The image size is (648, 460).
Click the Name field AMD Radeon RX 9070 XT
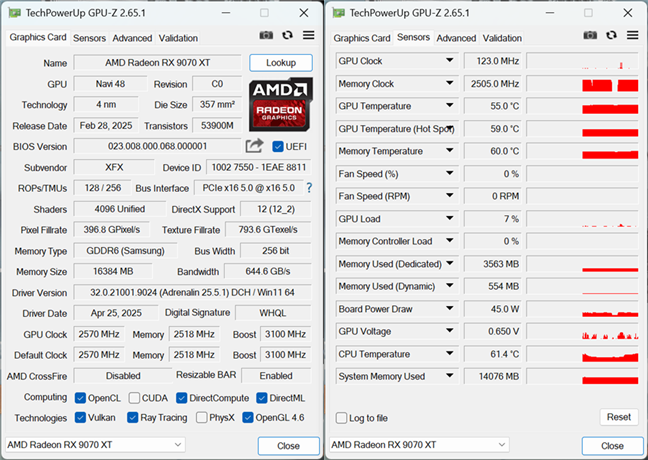[x=157, y=63]
